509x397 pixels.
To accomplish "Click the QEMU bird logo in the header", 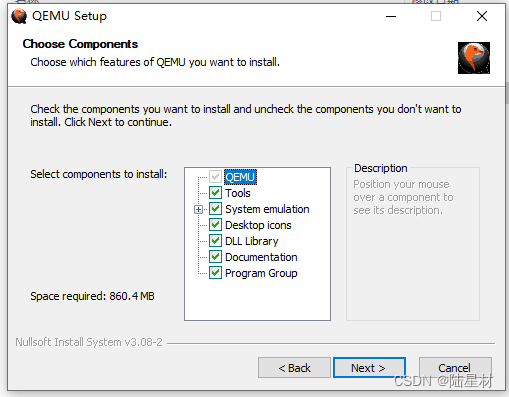I will [474, 58].
